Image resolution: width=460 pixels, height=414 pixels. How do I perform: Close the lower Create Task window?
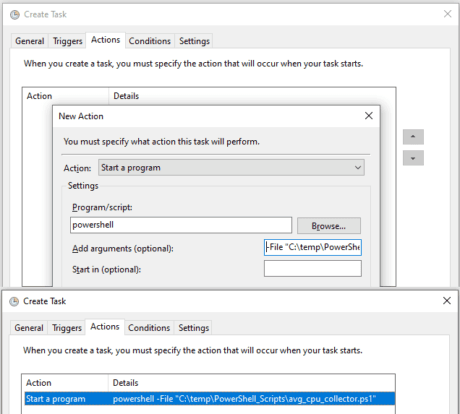click(x=447, y=301)
